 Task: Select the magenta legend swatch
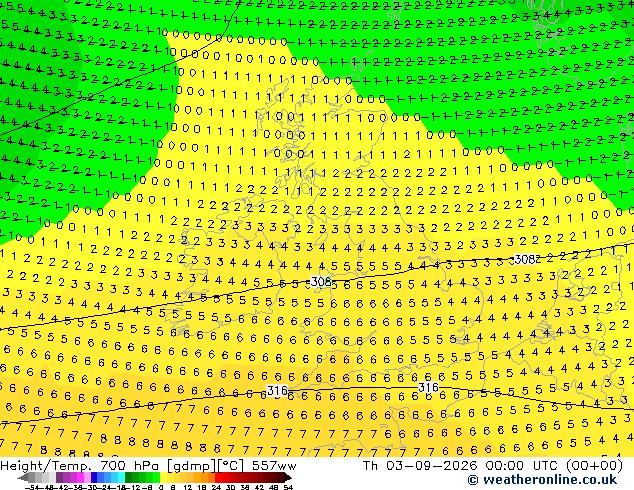pyautogui.click(x=80, y=478)
